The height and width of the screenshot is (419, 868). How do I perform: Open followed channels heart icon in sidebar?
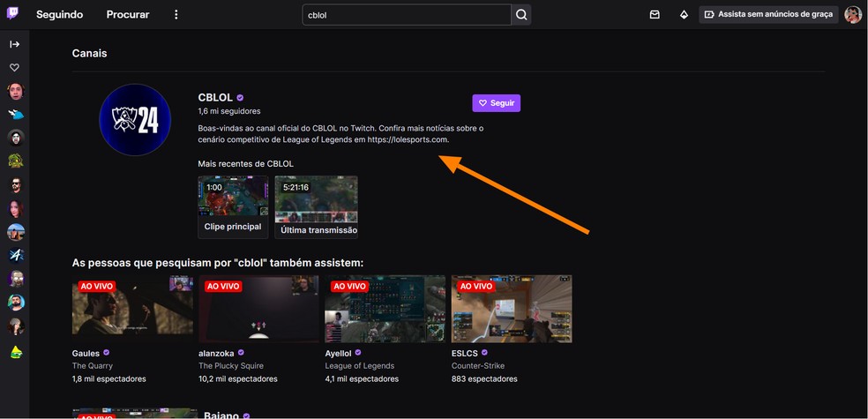[x=15, y=68]
